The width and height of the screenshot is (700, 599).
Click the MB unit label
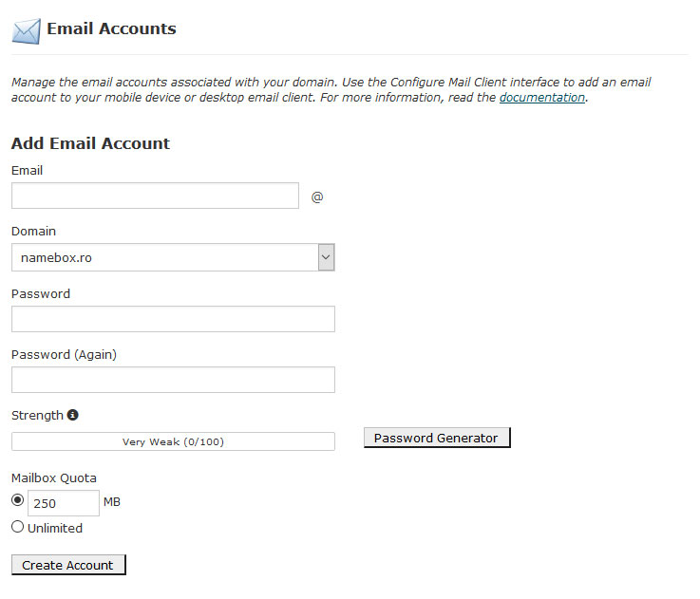click(112, 501)
